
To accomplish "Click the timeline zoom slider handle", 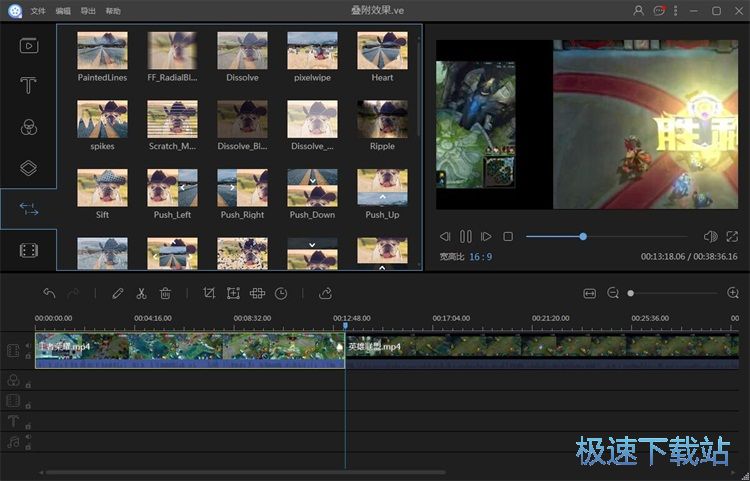I will [x=630, y=293].
